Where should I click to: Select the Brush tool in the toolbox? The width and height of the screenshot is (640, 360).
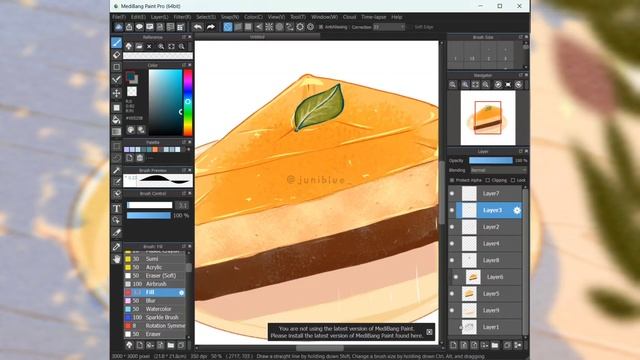tap(116, 42)
